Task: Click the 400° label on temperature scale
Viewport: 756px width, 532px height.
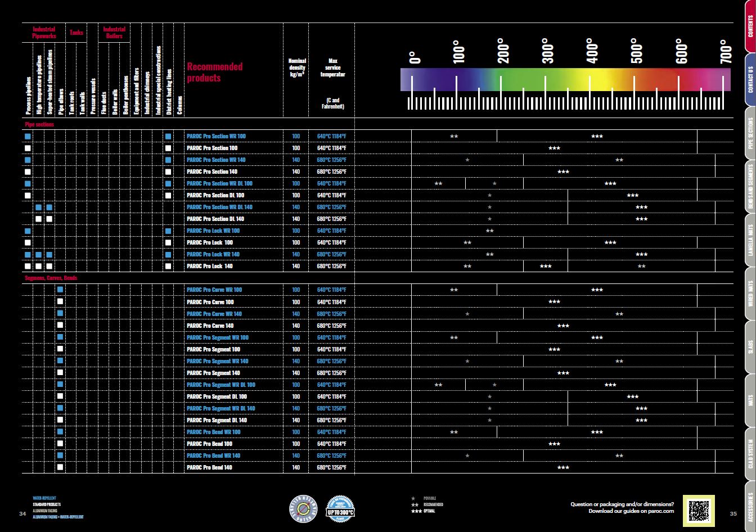Action: point(592,51)
